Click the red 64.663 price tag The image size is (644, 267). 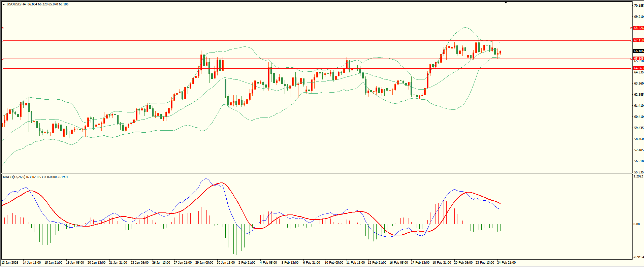[638, 68]
